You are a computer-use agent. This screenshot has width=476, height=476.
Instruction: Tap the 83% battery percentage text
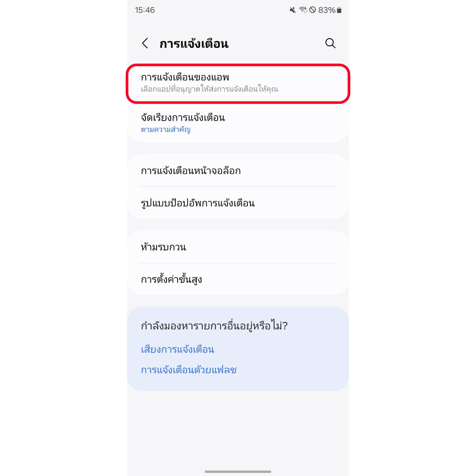tap(327, 10)
